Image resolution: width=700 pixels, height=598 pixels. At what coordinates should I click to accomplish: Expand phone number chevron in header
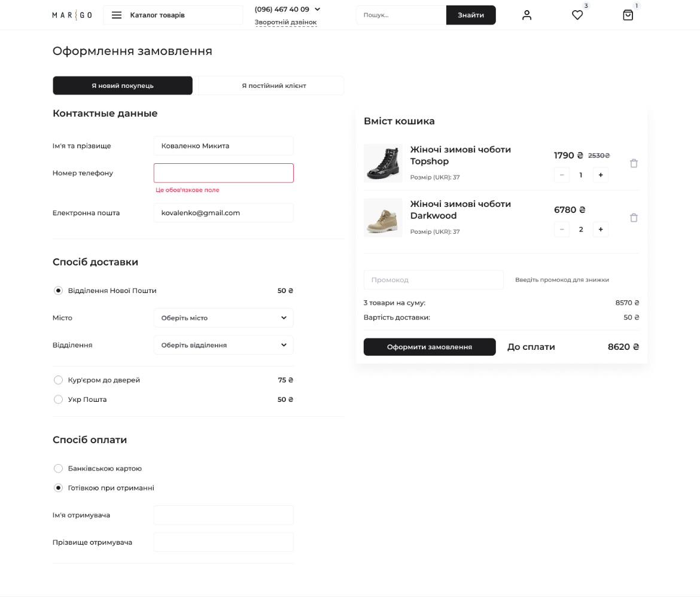[317, 9]
